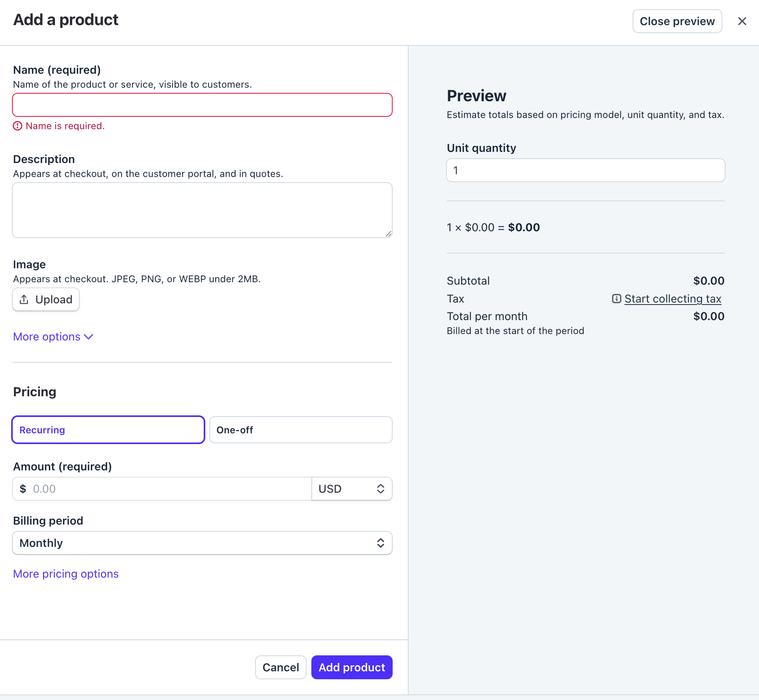This screenshot has width=759, height=700.
Task: Click the info icon beside Start collecting tax
Action: (x=616, y=298)
